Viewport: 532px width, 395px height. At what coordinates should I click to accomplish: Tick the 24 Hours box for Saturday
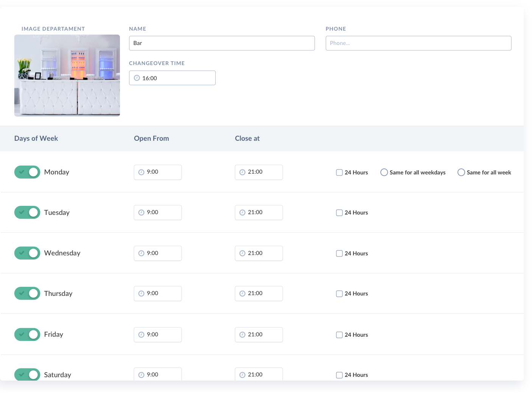(339, 375)
